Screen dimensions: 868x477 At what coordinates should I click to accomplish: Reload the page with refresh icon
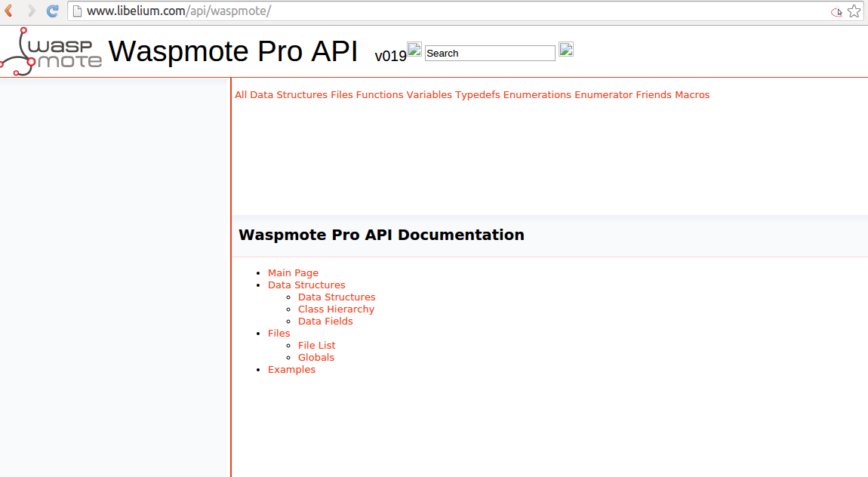(x=53, y=11)
